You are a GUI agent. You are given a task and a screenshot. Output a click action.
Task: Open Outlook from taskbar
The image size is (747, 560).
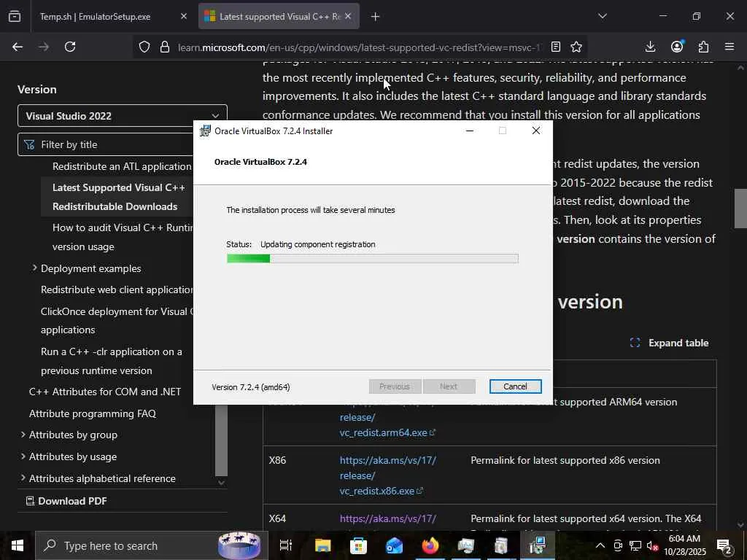pyautogui.click(x=394, y=545)
